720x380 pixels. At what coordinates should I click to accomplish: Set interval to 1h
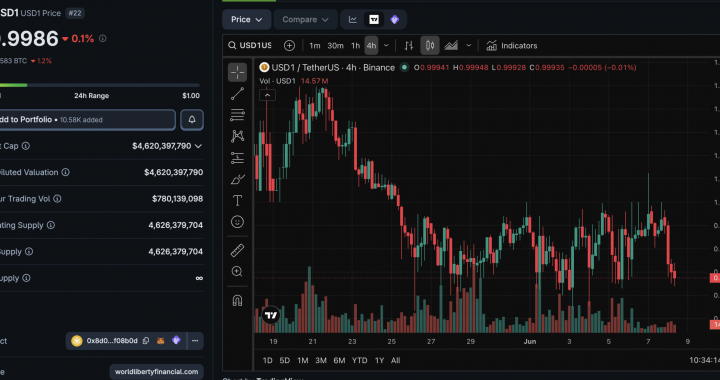point(355,45)
